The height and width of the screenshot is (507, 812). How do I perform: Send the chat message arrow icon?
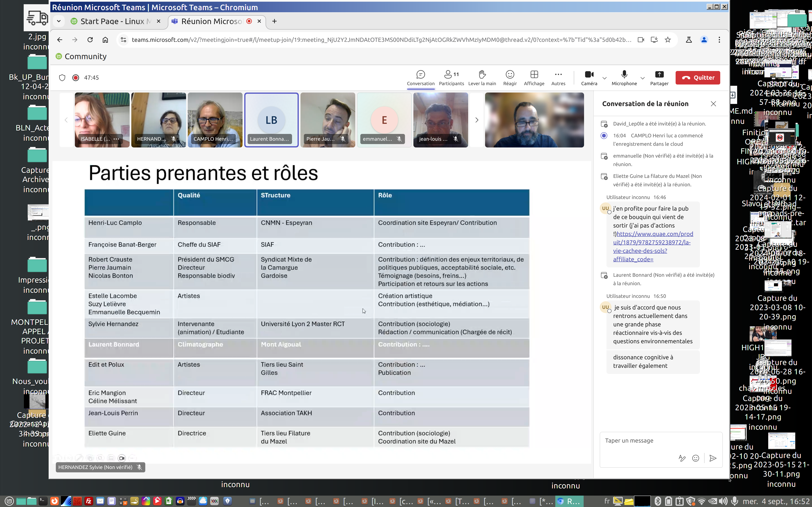coord(713,458)
